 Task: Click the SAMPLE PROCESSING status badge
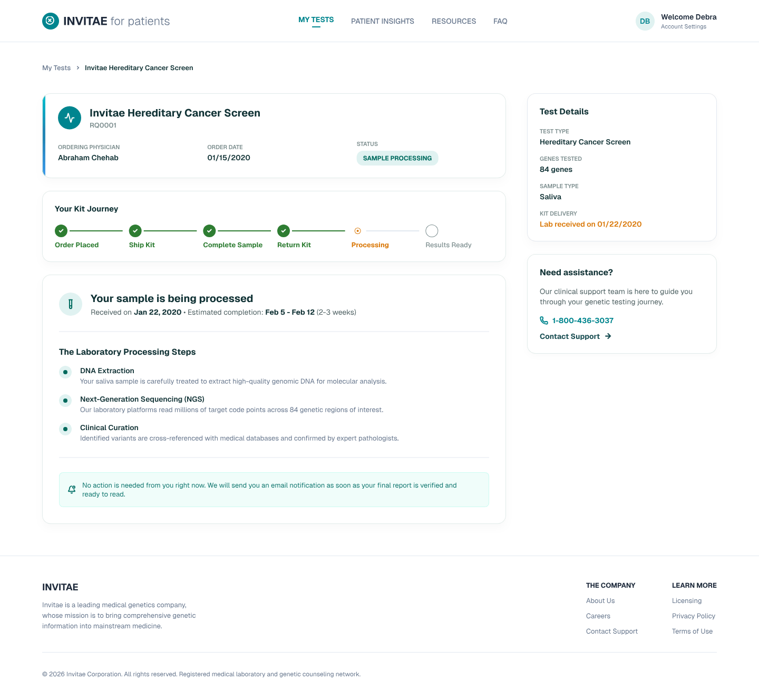(397, 158)
